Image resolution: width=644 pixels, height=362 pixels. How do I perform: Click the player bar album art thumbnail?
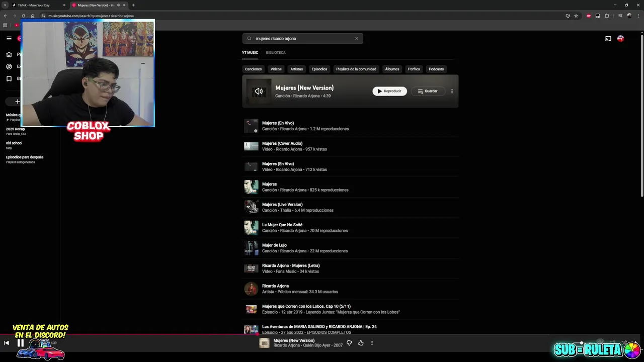coord(264,343)
